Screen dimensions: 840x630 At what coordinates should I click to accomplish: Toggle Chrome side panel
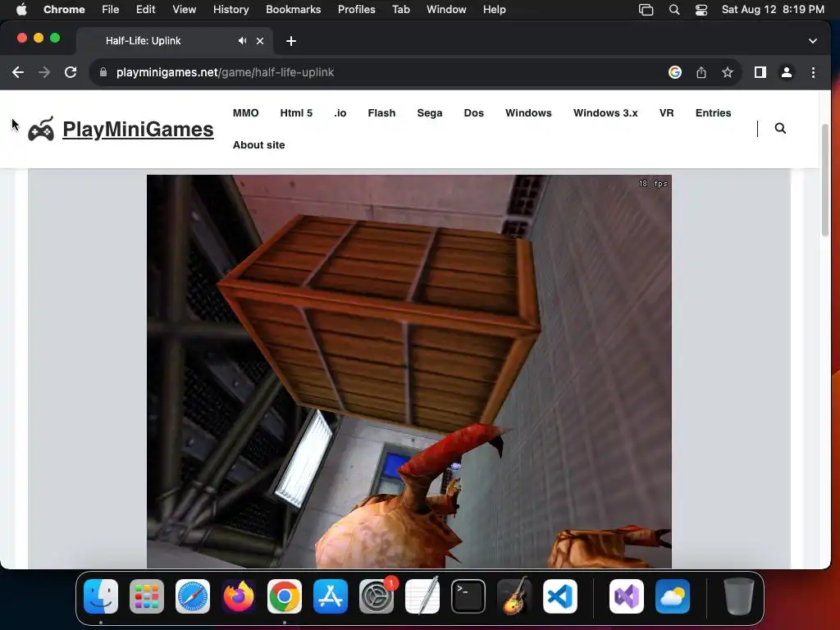click(760, 72)
